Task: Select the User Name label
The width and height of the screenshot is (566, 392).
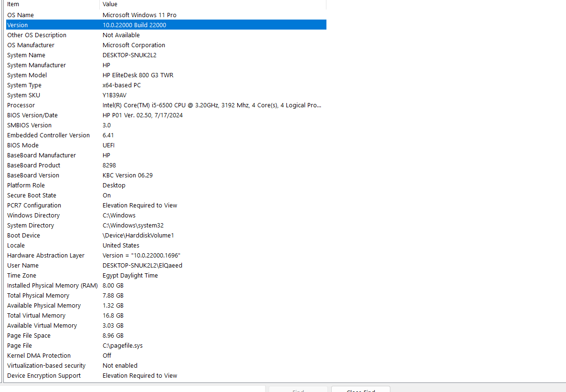Action: [x=23, y=266]
